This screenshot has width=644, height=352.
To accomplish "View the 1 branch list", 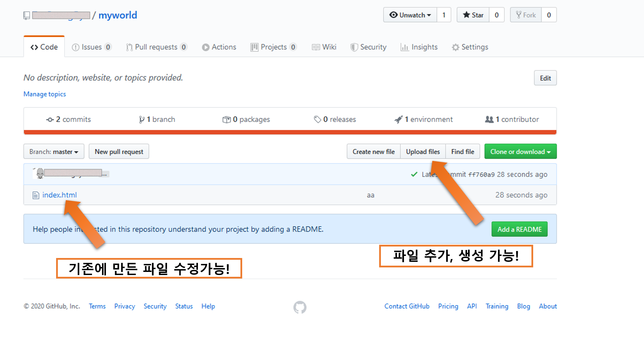I will click(x=157, y=119).
